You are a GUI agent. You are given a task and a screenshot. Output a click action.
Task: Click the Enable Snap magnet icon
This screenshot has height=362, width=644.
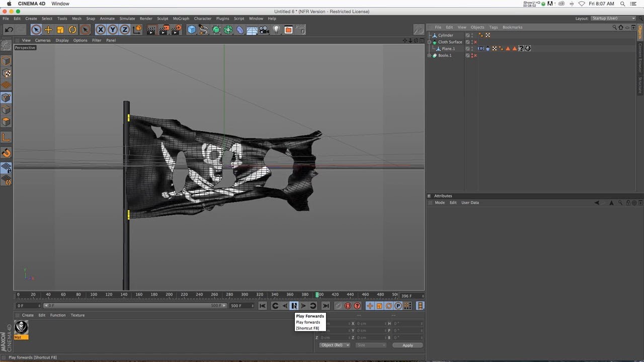coord(6,153)
